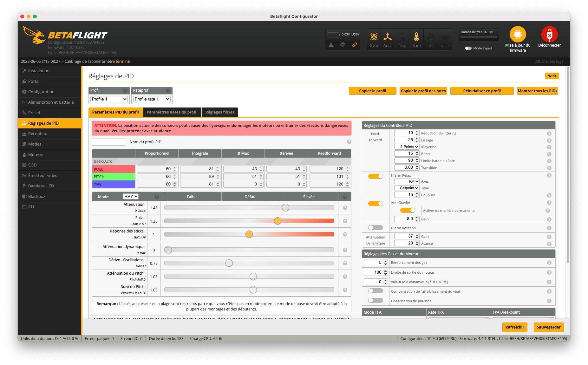The width and height of the screenshot is (588, 365).
Task: Click the Rafraîchir button
Action: click(x=514, y=327)
